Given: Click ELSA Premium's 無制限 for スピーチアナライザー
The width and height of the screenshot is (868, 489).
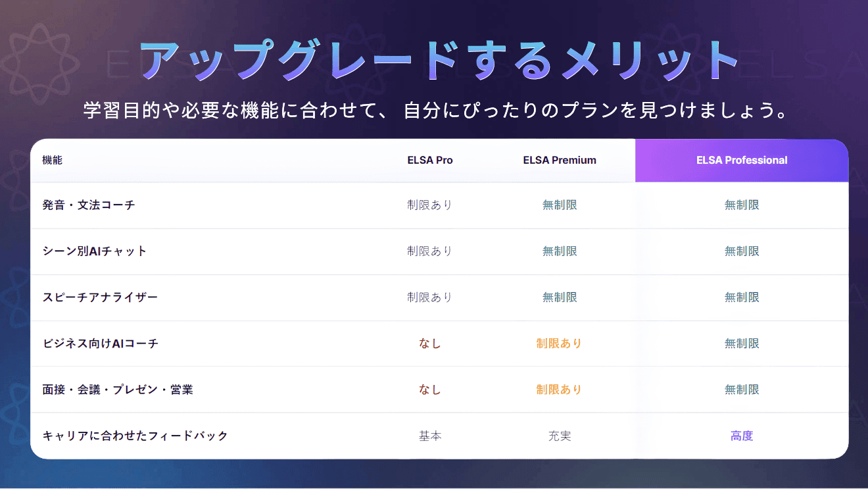Looking at the screenshot, I should coord(560,297).
